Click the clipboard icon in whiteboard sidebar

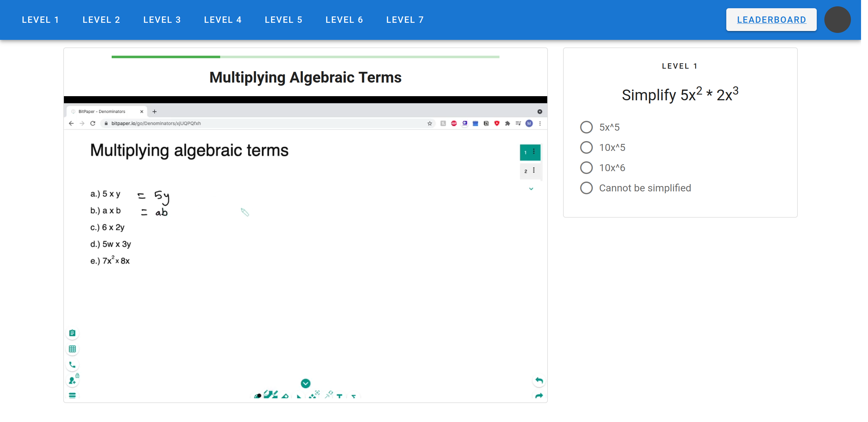[x=72, y=333]
